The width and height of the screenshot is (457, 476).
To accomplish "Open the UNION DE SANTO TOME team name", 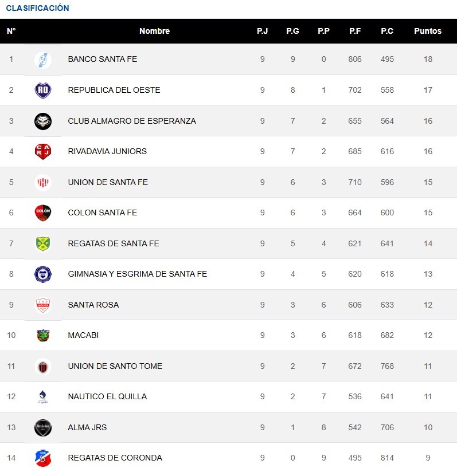I will point(115,366).
